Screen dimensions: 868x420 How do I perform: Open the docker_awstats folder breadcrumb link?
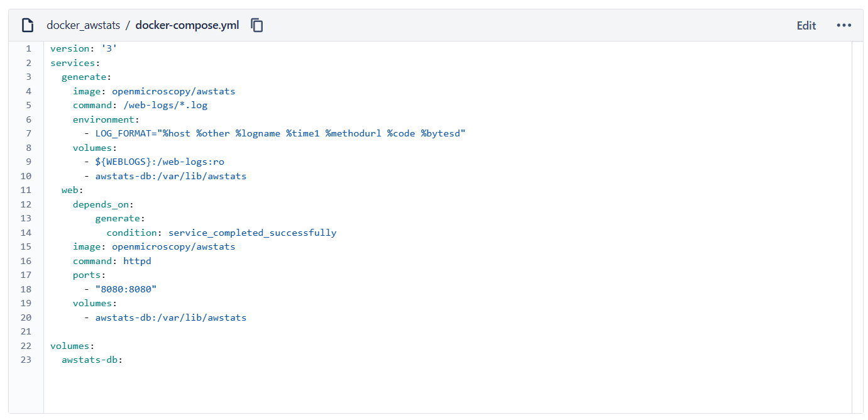[83, 25]
